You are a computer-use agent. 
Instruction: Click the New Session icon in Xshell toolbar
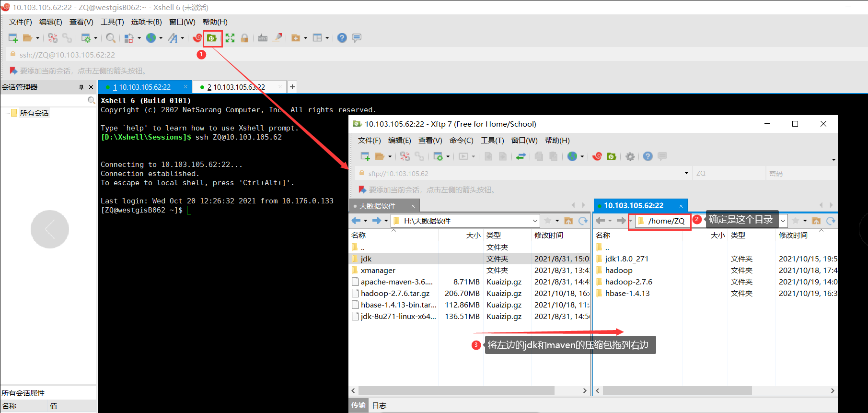13,38
